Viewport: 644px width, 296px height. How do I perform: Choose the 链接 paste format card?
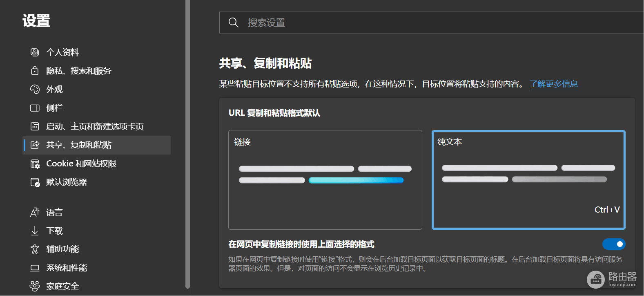click(x=325, y=180)
